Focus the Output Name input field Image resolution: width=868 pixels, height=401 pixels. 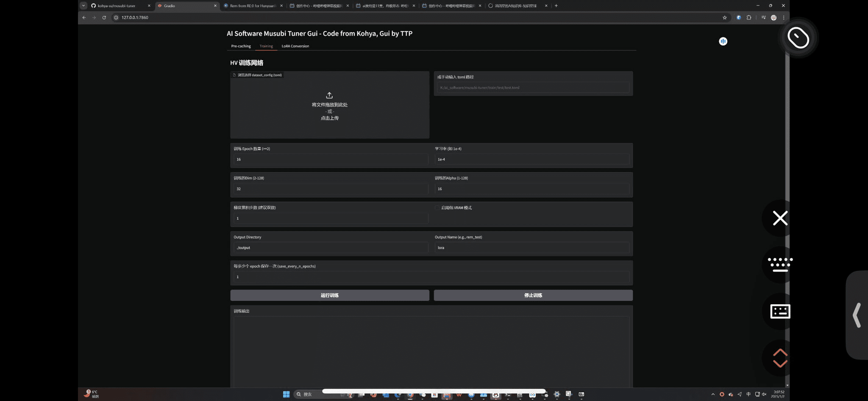532,248
